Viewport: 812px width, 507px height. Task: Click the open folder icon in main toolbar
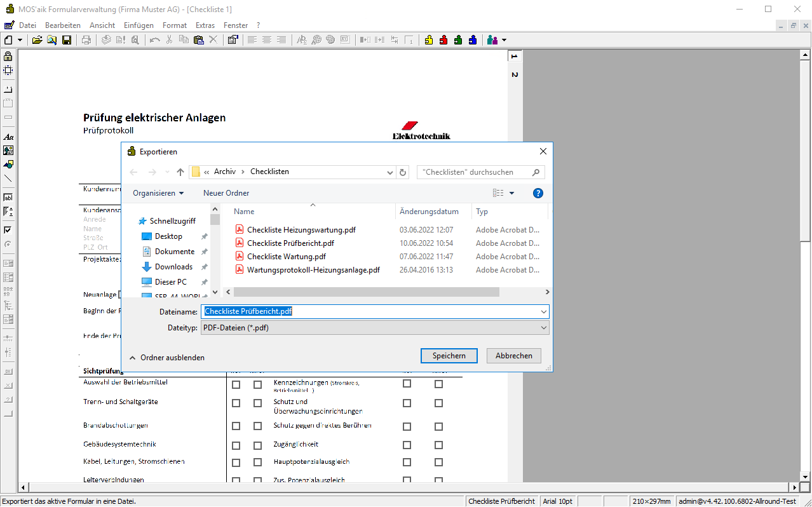pos(37,40)
